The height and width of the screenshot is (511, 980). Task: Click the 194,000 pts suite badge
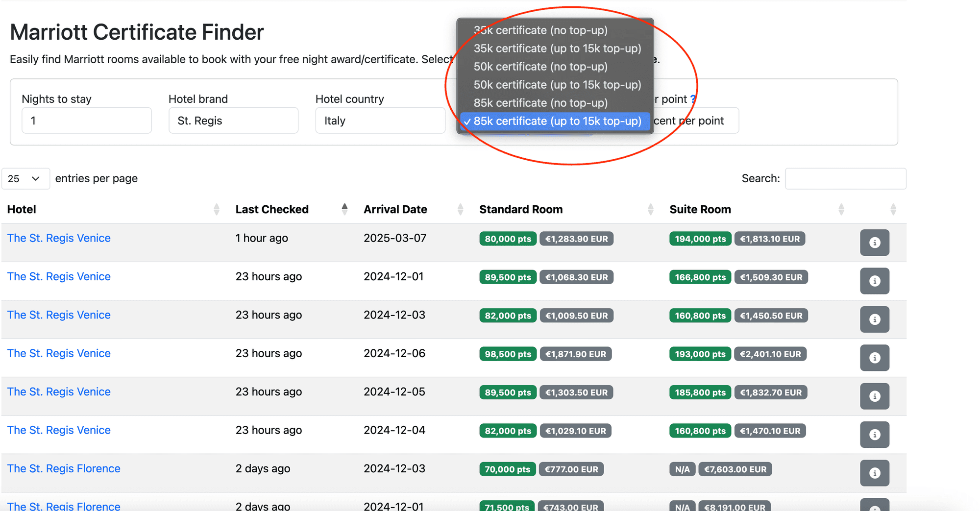[x=700, y=239]
